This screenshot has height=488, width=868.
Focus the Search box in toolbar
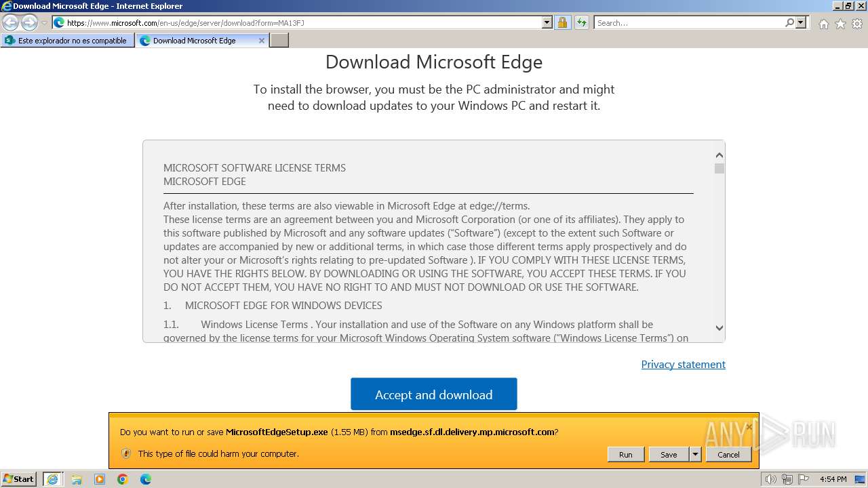tap(689, 22)
